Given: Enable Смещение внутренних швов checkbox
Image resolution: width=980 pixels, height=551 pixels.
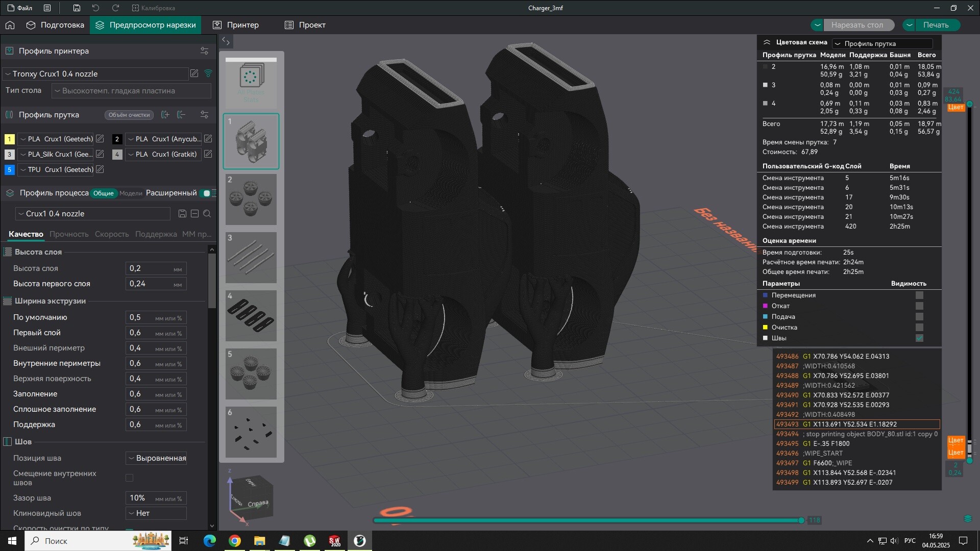Looking at the screenshot, I should [x=129, y=478].
